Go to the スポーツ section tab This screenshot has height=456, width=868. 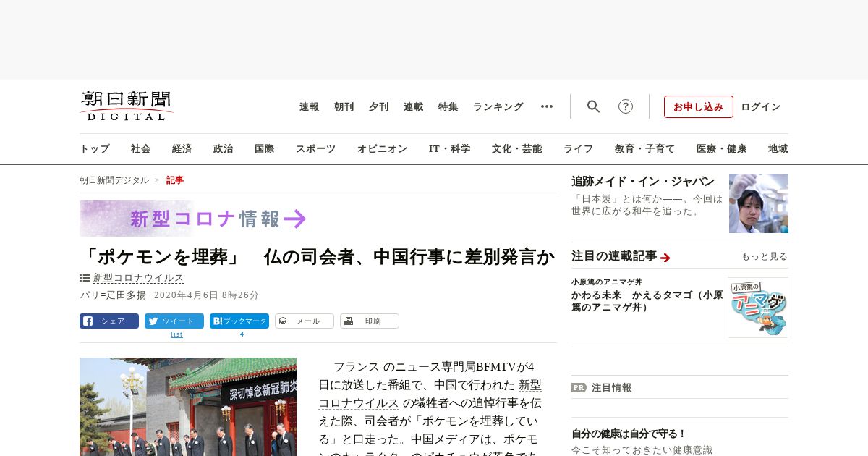(315, 148)
